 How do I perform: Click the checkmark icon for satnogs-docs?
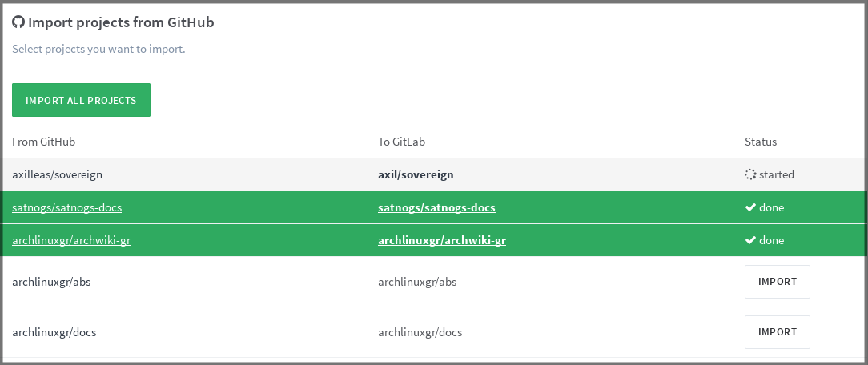[750, 207]
